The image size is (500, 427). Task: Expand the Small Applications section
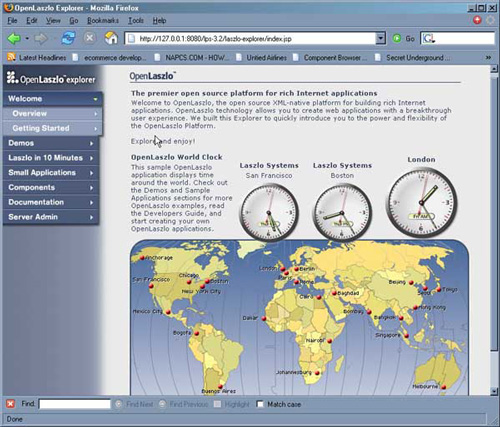click(x=51, y=173)
